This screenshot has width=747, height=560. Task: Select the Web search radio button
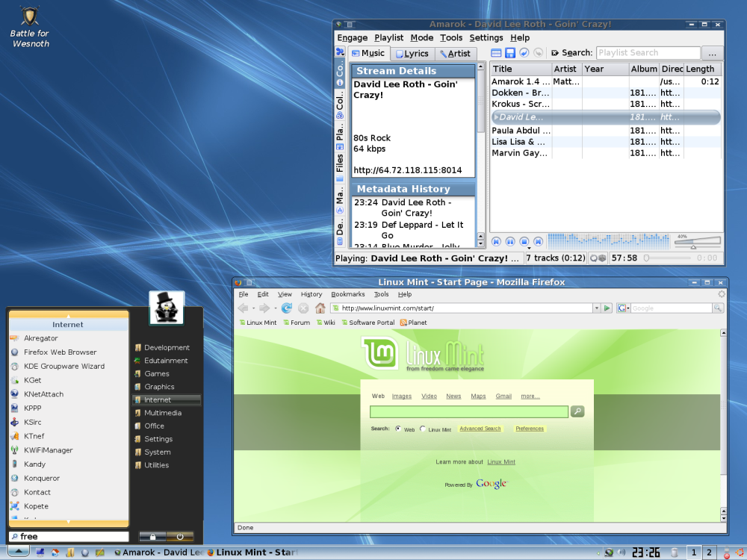tap(398, 429)
